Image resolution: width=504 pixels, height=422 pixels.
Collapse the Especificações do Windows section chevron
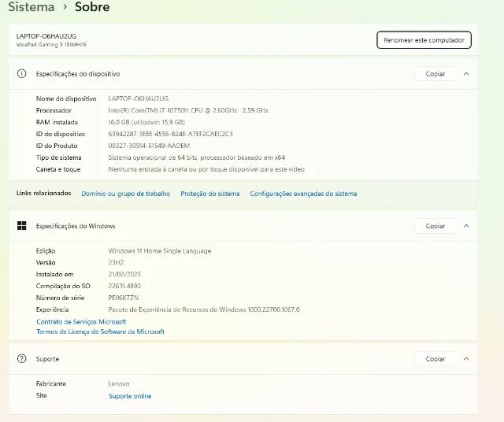coord(466,226)
